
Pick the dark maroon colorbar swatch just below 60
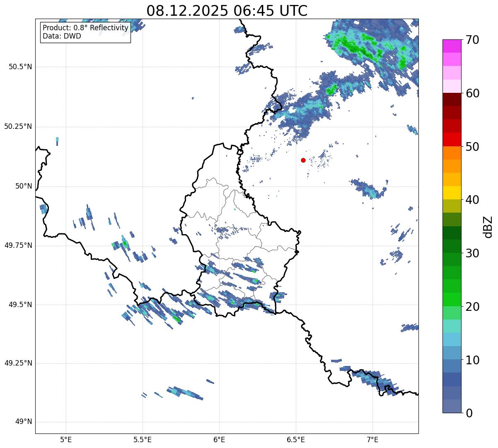452,99
